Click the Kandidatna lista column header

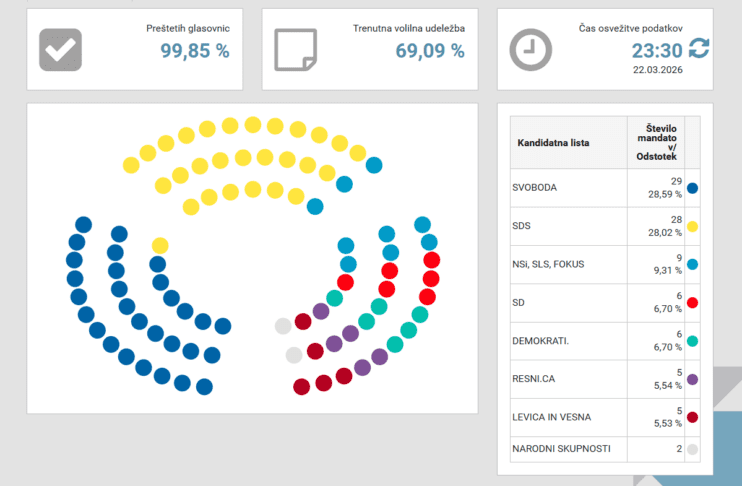553,143
